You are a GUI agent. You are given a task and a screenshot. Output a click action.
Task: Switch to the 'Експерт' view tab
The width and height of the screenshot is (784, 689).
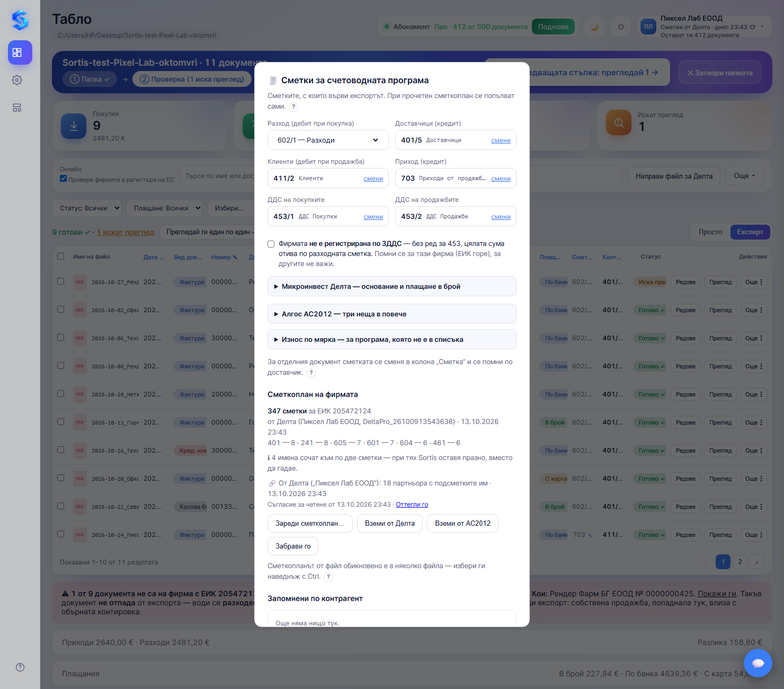coord(750,232)
